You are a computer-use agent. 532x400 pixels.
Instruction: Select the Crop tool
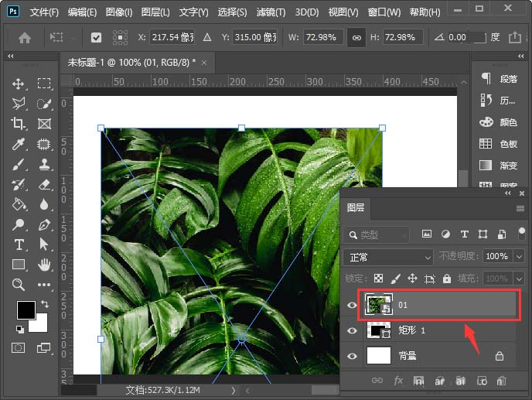pos(19,124)
